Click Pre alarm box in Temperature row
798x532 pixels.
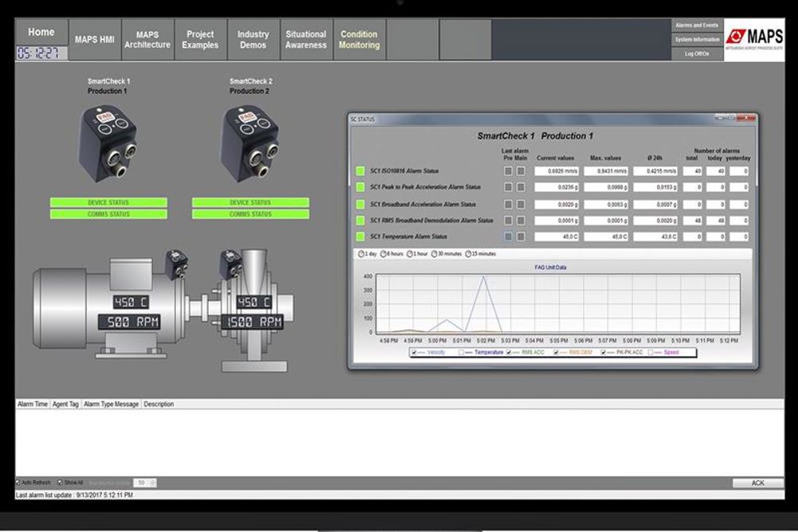click(508, 237)
